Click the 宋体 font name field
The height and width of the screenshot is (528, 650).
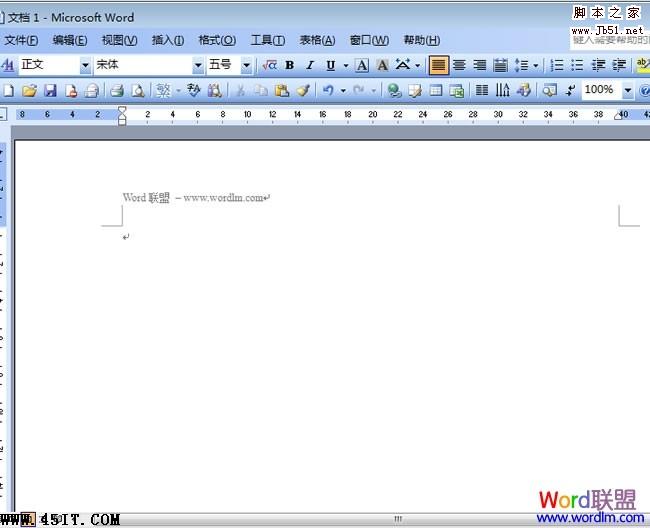coord(143,65)
